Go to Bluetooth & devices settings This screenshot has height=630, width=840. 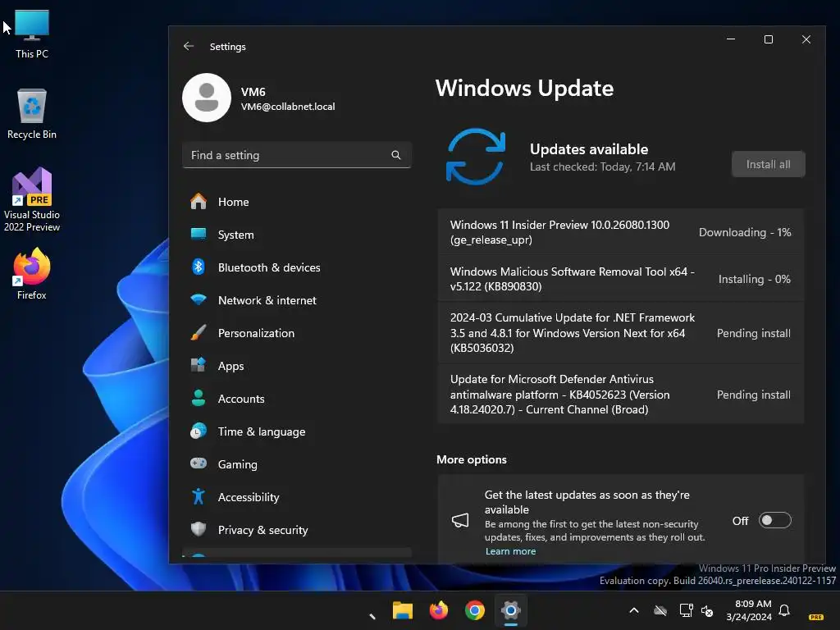(x=296, y=267)
